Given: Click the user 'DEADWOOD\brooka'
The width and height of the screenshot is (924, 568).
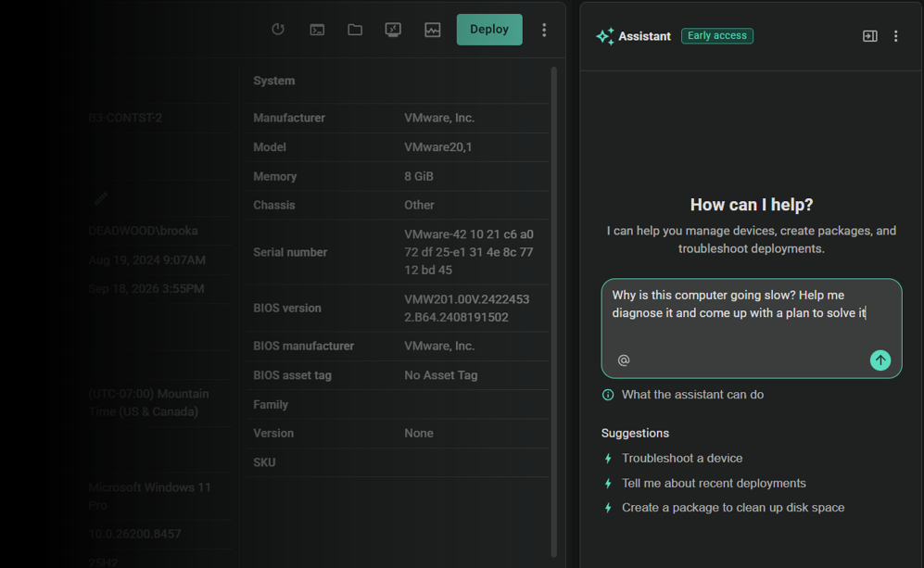Looking at the screenshot, I should coord(144,231).
